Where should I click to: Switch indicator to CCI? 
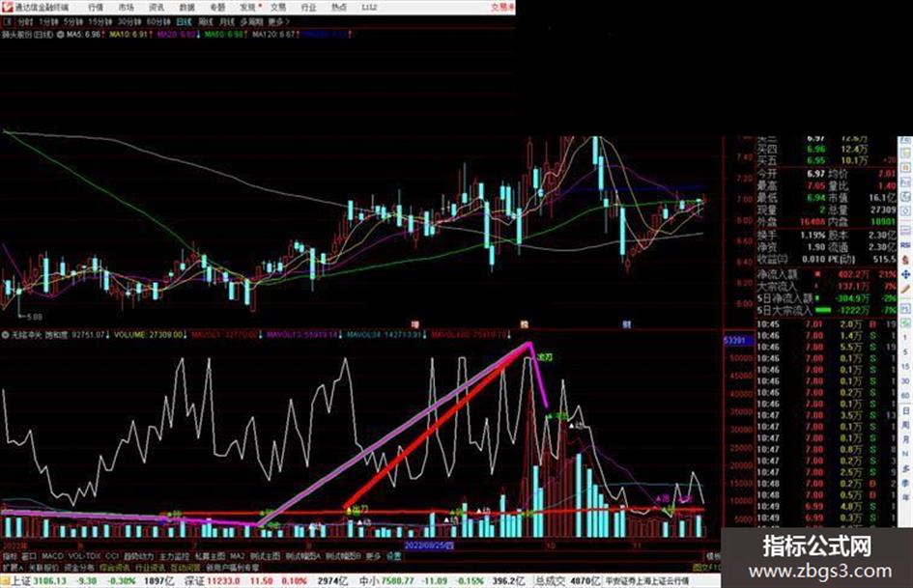click(112, 556)
